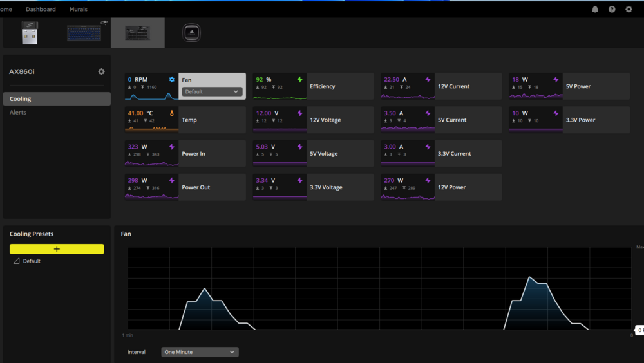Add a new cooling preset
This screenshot has width=644, height=363.
click(57, 249)
